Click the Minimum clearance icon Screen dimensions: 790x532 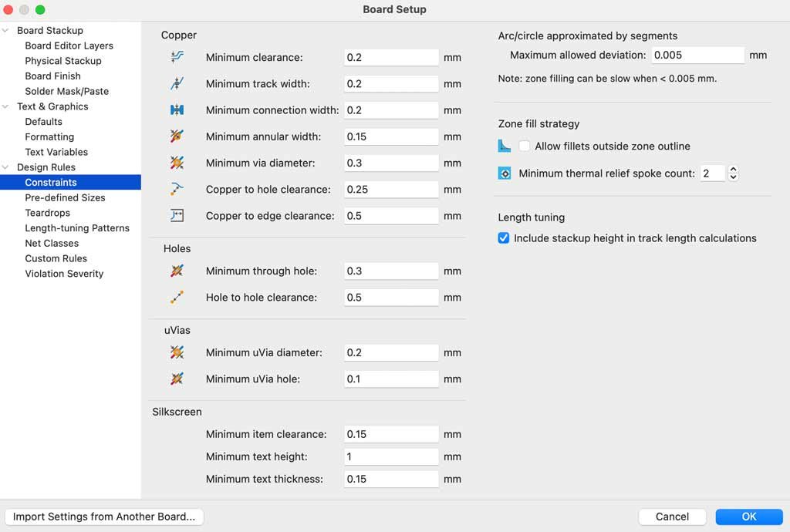pyautogui.click(x=177, y=58)
